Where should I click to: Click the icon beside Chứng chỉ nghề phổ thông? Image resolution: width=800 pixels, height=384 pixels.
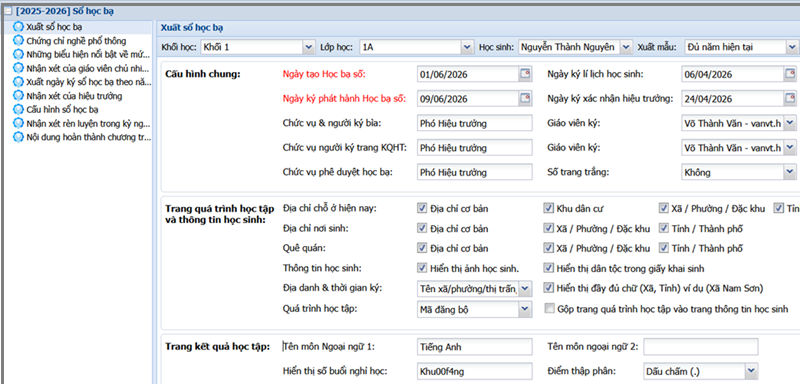pos(19,41)
